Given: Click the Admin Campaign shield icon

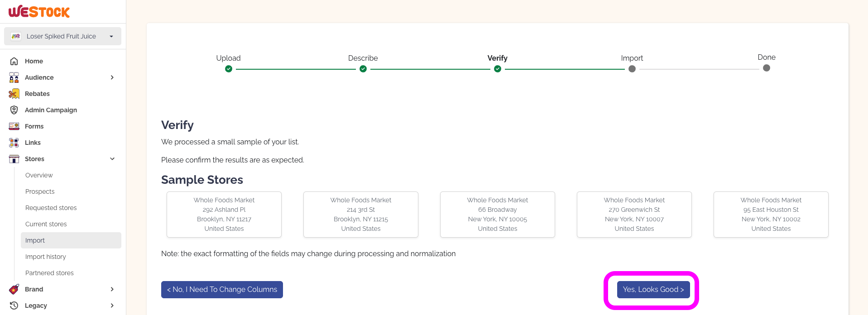Looking at the screenshot, I should (x=14, y=110).
